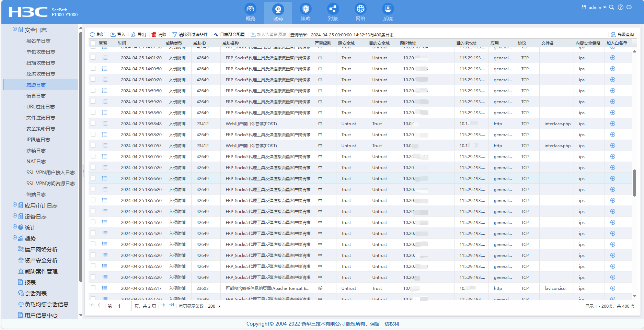Expand the 统计 tree node
Screen dimensions: 644x330
[x=15, y=227]
